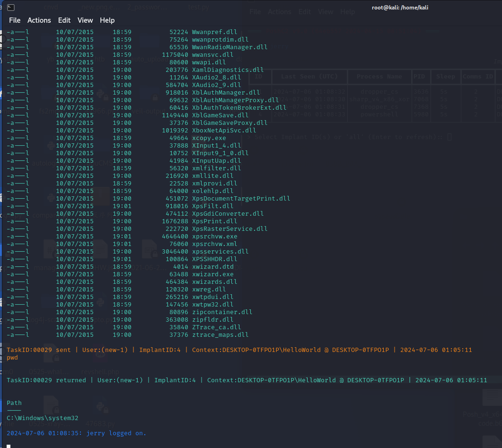
Task: Open the Edit menu
Action: point(64,20)
